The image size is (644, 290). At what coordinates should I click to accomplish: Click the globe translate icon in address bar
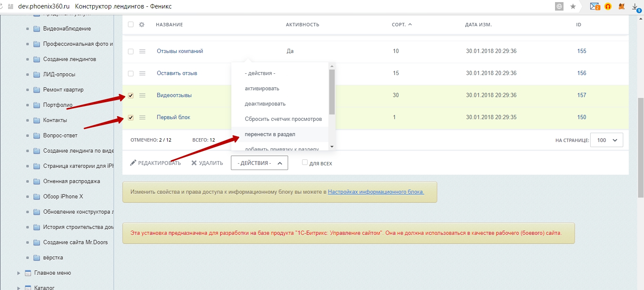pos(559,6)
